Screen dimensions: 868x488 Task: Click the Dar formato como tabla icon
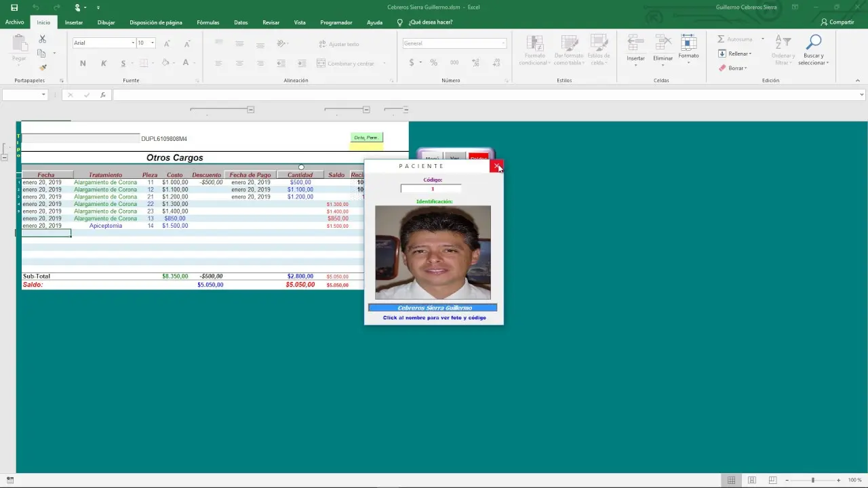click(568, 43)
